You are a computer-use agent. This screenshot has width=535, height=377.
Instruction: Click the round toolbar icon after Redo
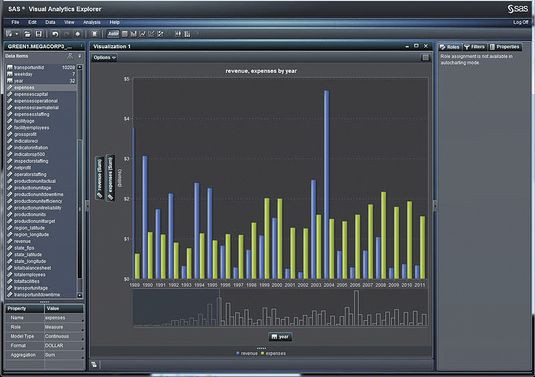pyautogui.click(x=78, y=34)
